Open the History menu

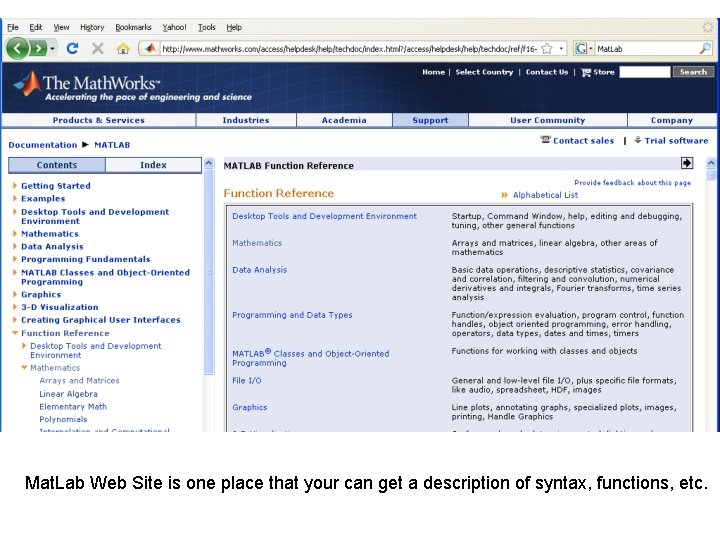tap(92, 27)
